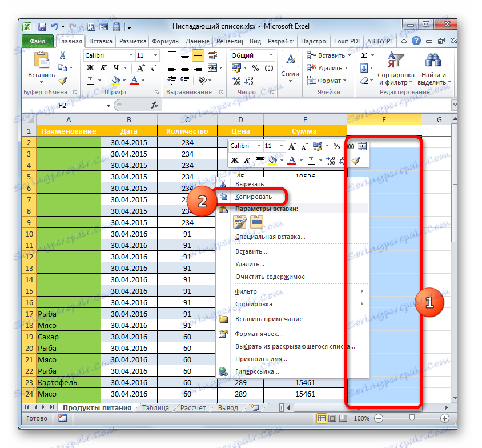Choose Специальная вставка in context menu
The height and width of the screenshot is (448, 482).
270,237
